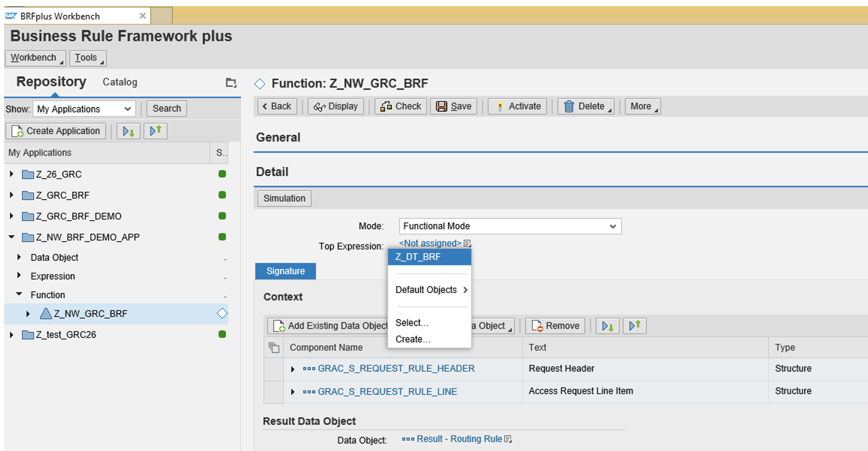Click the green status square for Z_GRC_BRF_DEMO
868x451 pixels.
point(222,216)
